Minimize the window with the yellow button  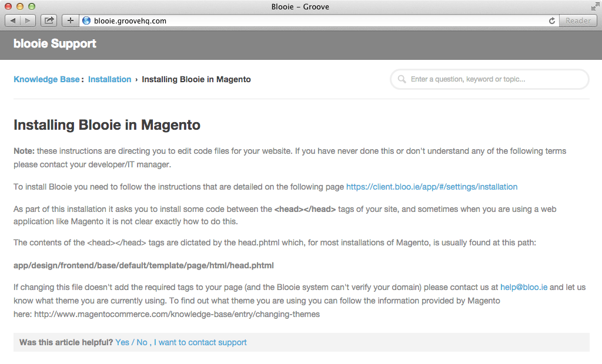[20, 6]
